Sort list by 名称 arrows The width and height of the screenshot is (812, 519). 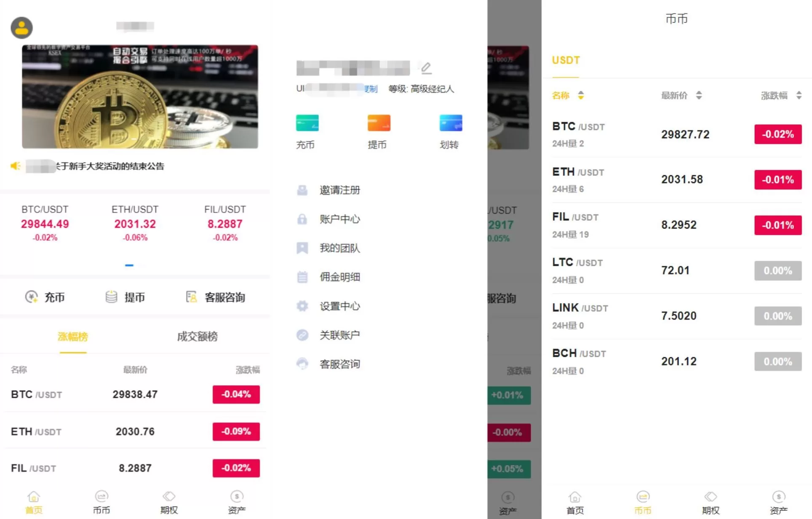tap(581, 95)
